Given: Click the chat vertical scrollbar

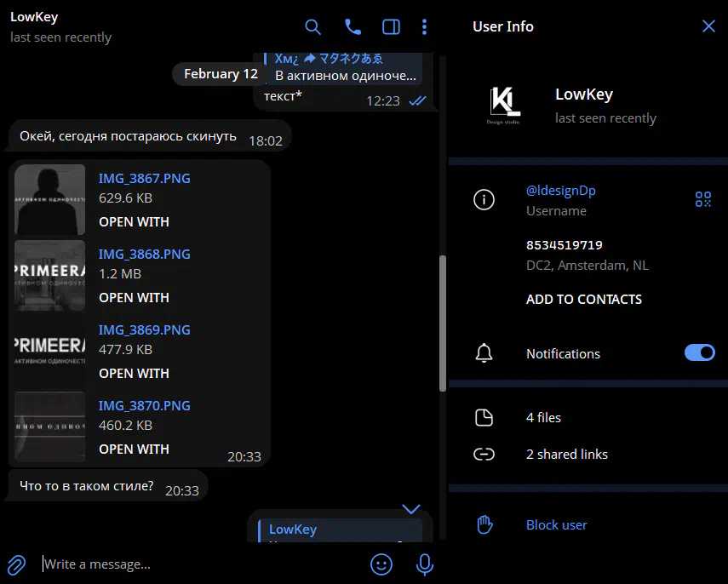Looking at the screenshot, I should (x=442, y=323).
